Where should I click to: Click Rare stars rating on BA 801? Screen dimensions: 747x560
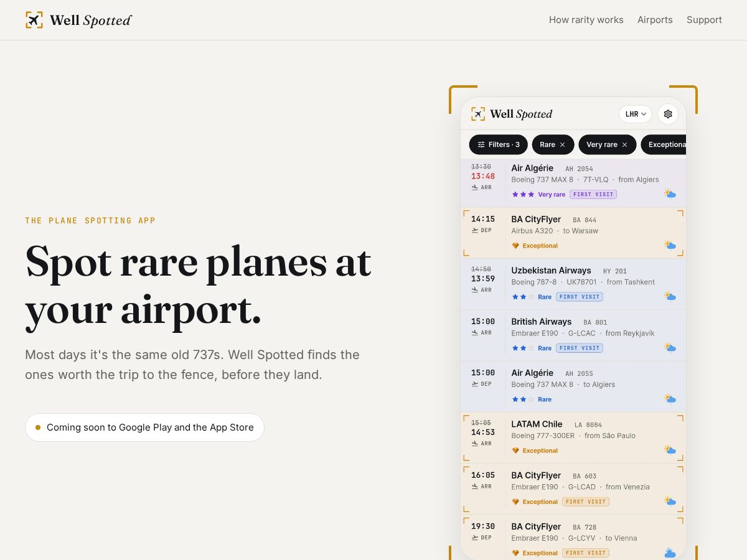pos(523,348)
